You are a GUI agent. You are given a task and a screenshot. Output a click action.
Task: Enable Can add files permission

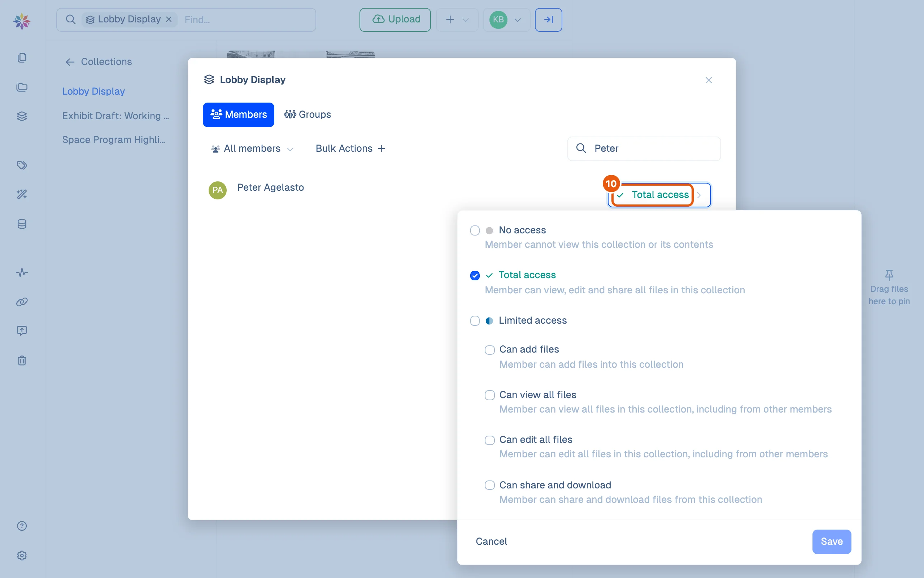tap(489, 350)
